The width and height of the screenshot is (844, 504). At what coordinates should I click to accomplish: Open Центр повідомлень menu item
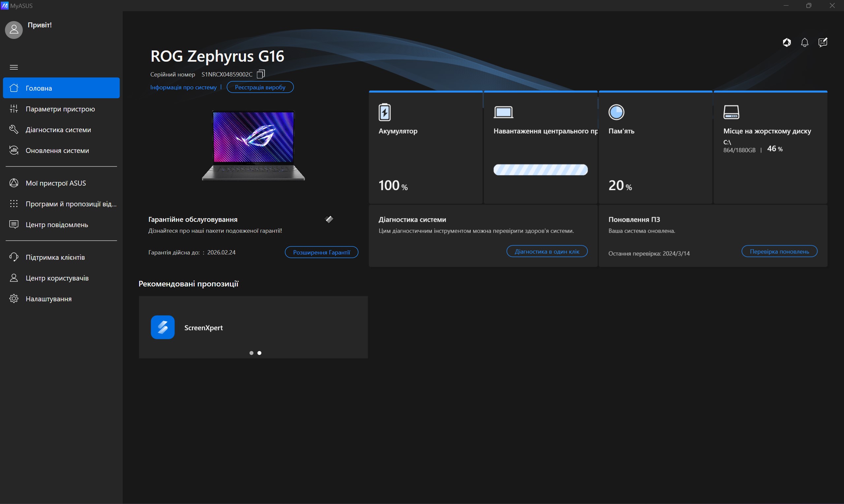point(61,224)
